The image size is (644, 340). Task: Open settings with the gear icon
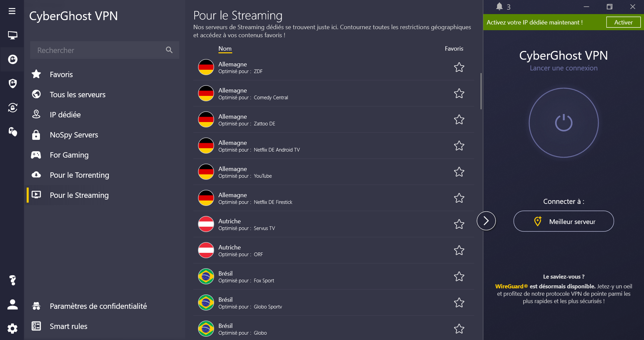(x=12, y=329)
